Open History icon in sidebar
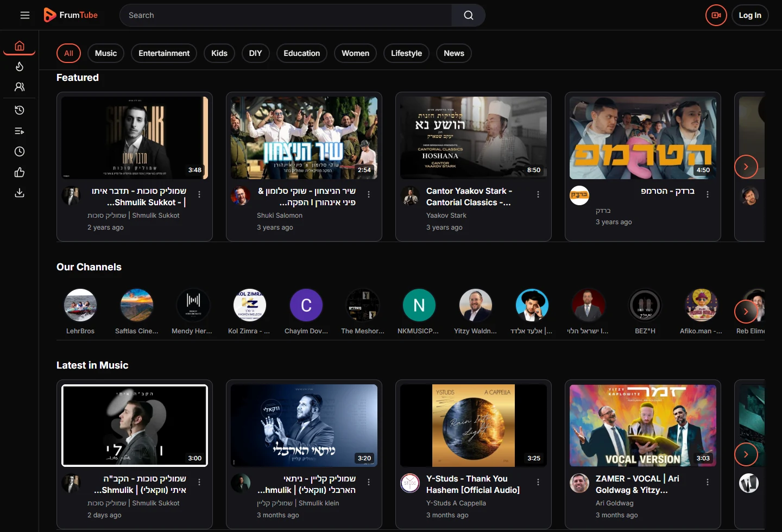 pos(20,110)
